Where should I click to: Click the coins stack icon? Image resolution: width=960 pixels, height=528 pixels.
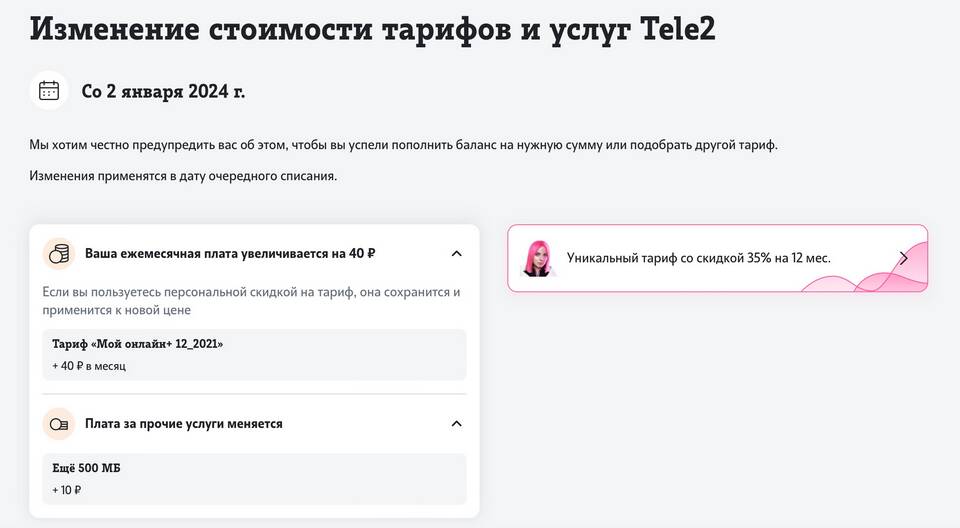[x=59, y=254]
